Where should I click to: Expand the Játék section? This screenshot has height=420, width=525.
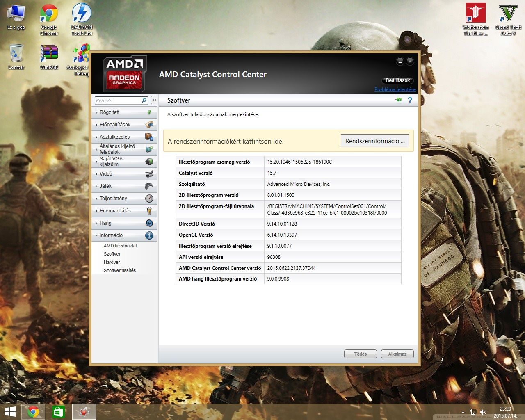click(x=124, y=186)
